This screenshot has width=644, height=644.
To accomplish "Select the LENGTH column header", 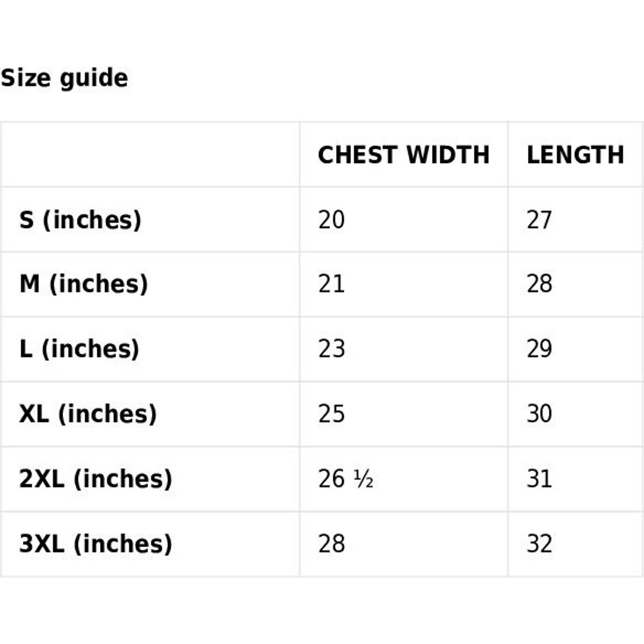I will click(575, 155).
